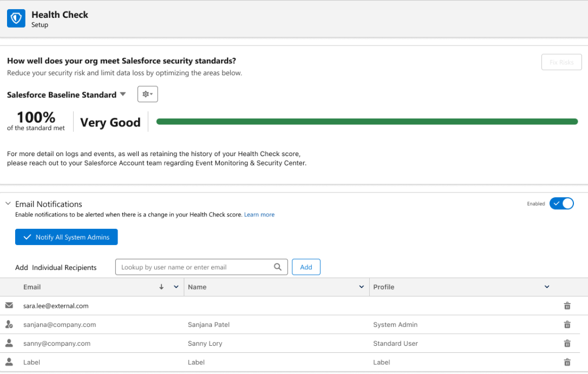This screenshot has width=588, height=374.
Task: Open the Learn more link
Action: (x=259, y=215)
